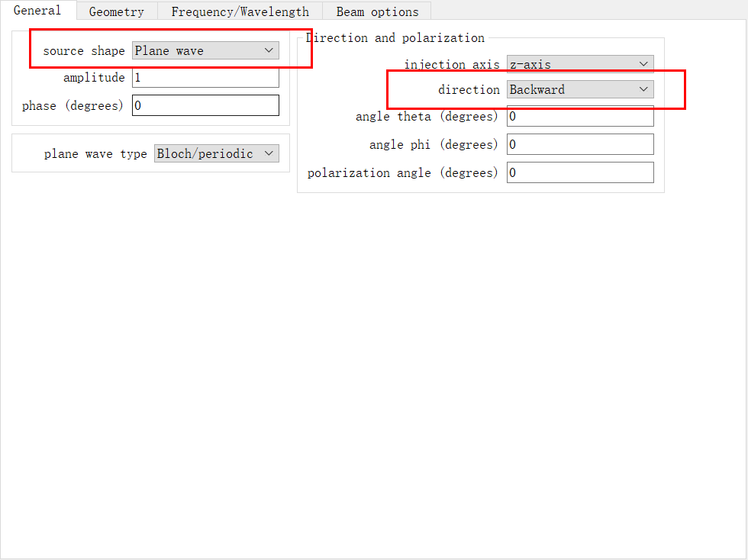
Task: Open the source shape dropdown showing Plane wave
Action: click(x=205, y=50)
